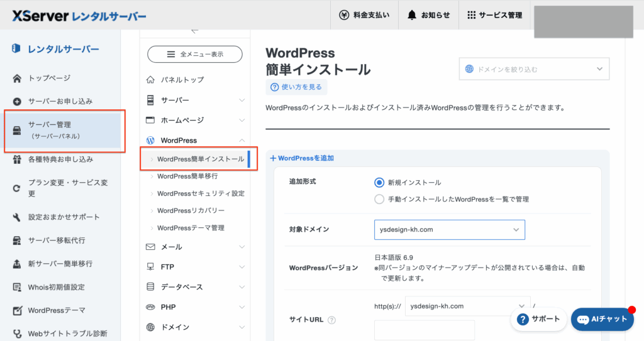This screenshot has height=341, width=644.
Task: Open the ドメインを絞り込む dropdown
Action: tap(534, 69)
